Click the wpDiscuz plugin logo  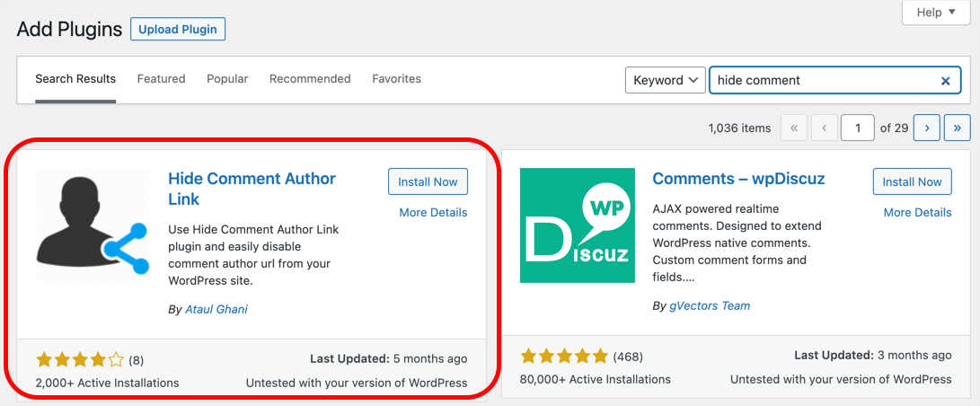pyautogui.click(x=578, y=225)
